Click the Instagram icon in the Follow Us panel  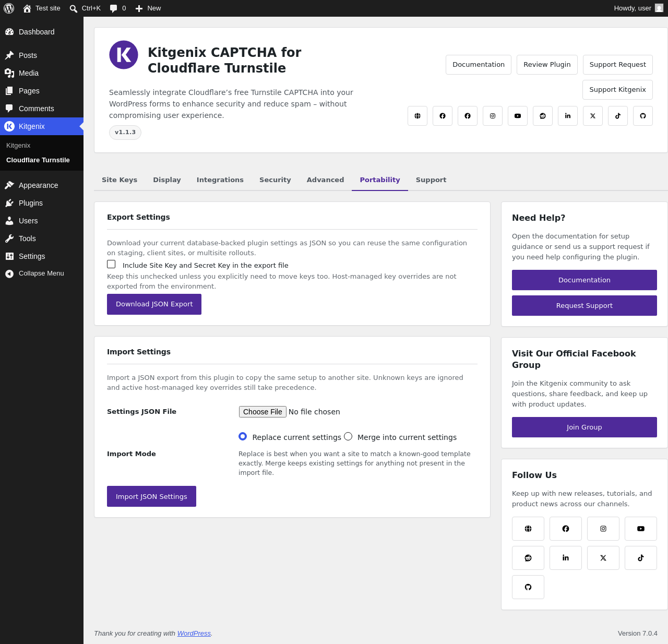[603, 529]
